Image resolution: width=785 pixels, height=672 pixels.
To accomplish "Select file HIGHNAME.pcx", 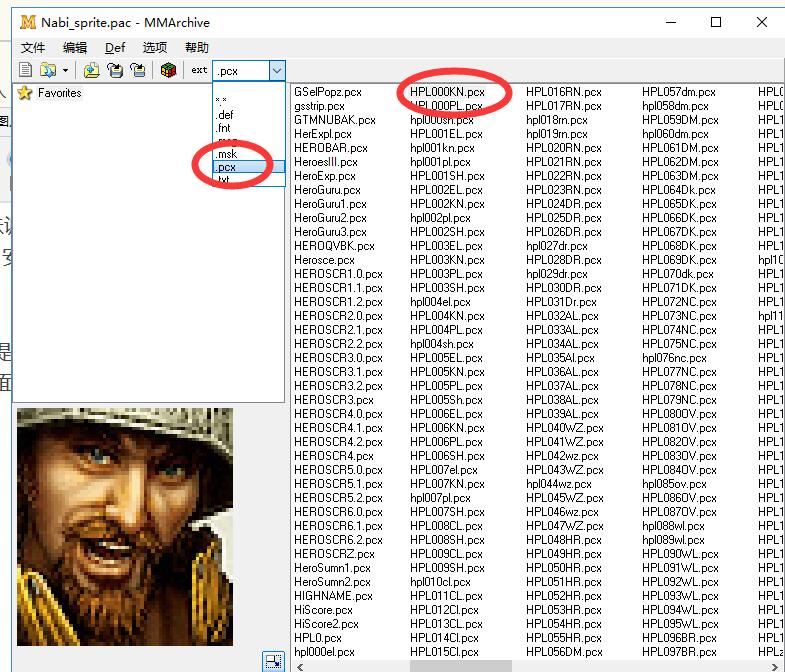I will [333, 596].
